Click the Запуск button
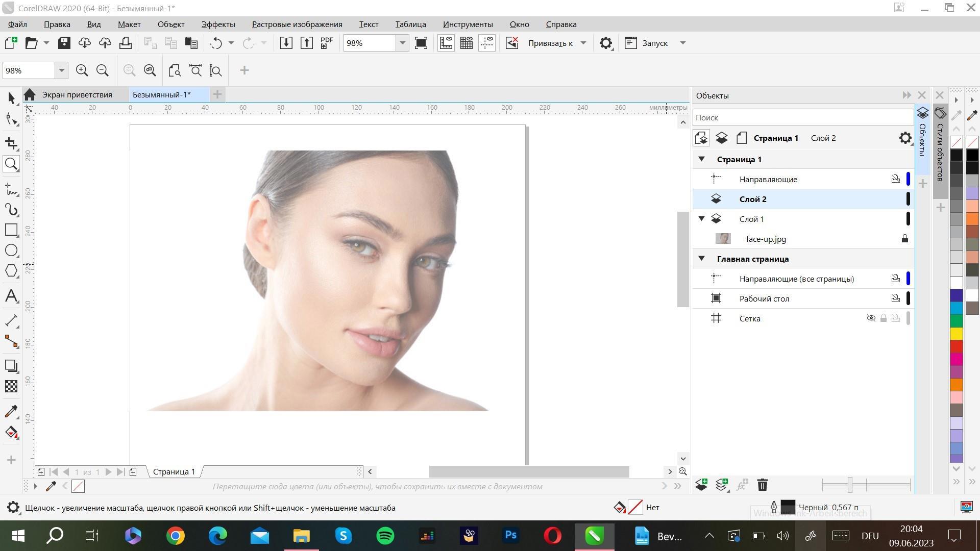This screenshot has width=980, height=551. (654, 43)
